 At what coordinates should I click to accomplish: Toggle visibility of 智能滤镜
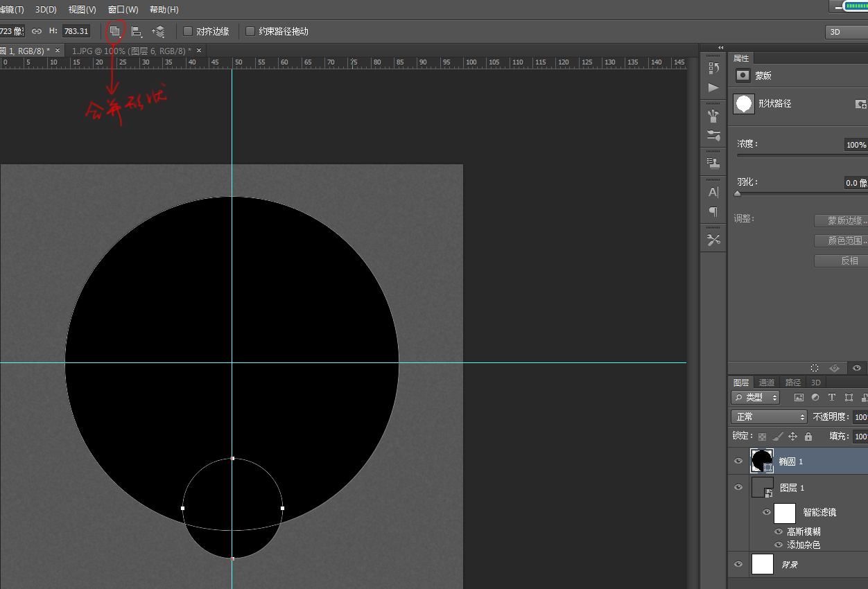[x=767, y=513]
